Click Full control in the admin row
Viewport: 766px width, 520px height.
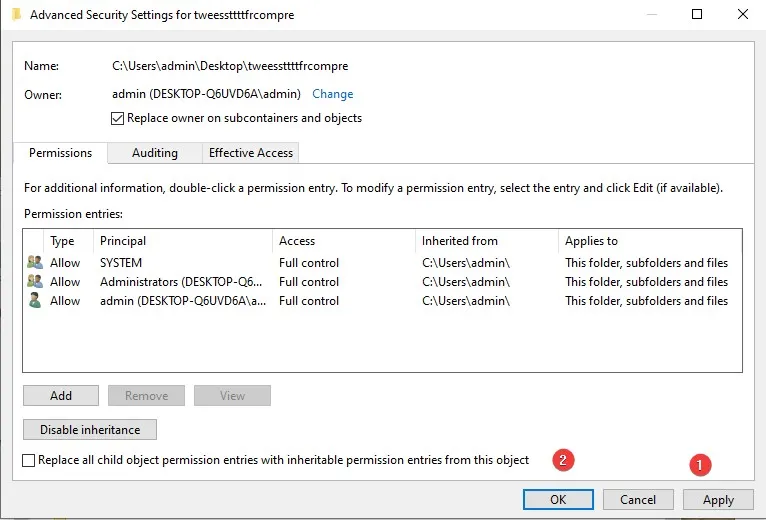pyautogui.click(x=309, y=301)
